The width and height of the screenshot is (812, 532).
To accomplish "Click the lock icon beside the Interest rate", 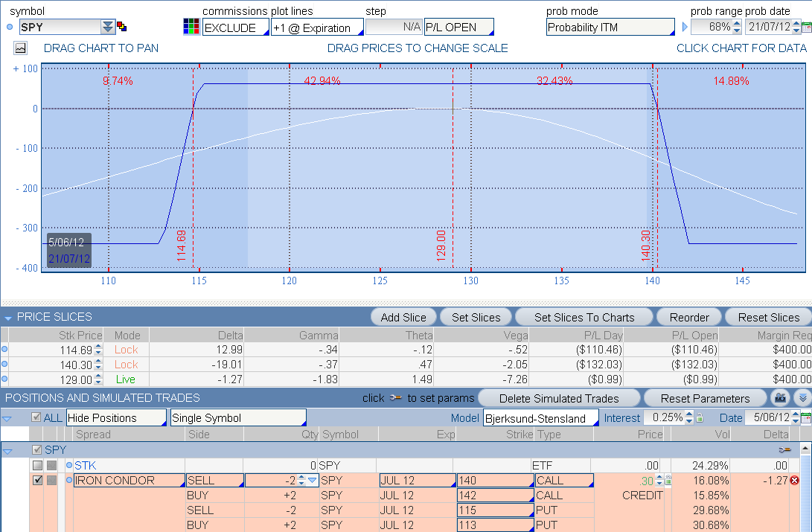I will coord(700,417).
